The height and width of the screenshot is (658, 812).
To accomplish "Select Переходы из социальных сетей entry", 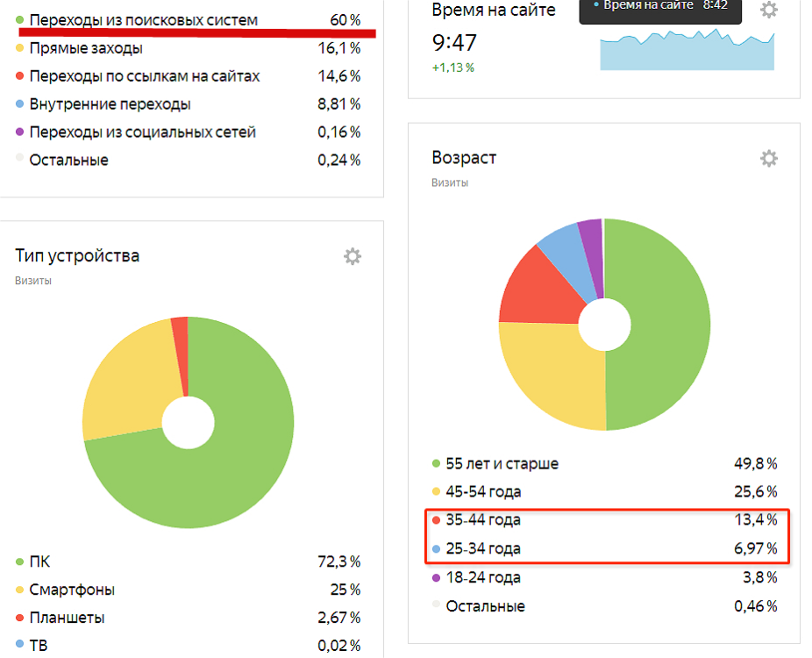I will tap(142, 132).
